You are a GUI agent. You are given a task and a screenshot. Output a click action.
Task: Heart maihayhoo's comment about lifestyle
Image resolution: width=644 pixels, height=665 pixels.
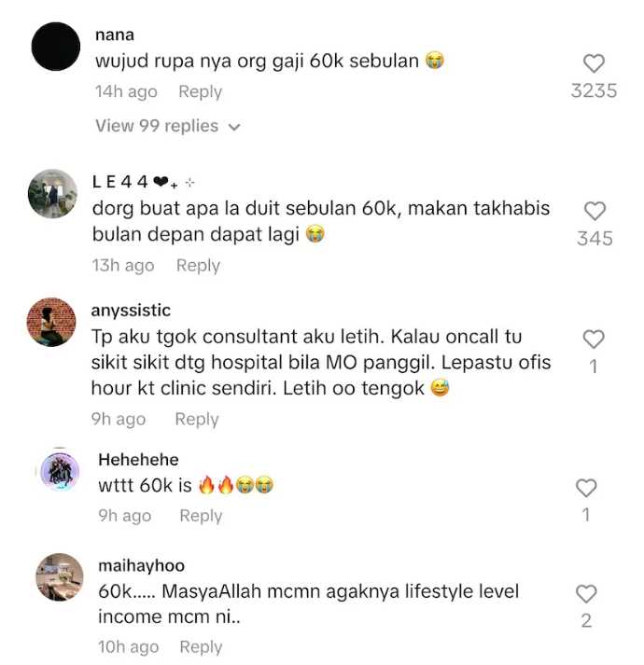(x=586, y=593)
